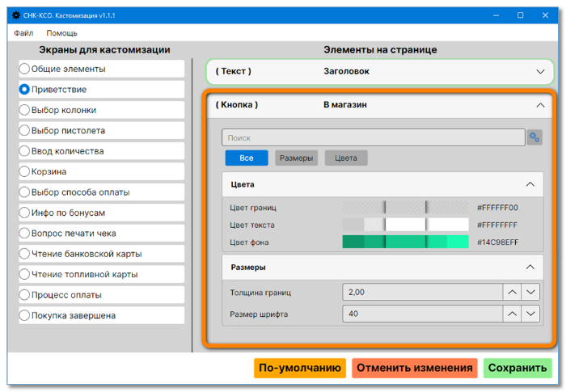The image size is (566, 392).
Task: Increase font size with up arrow
Action: [511, 314]
